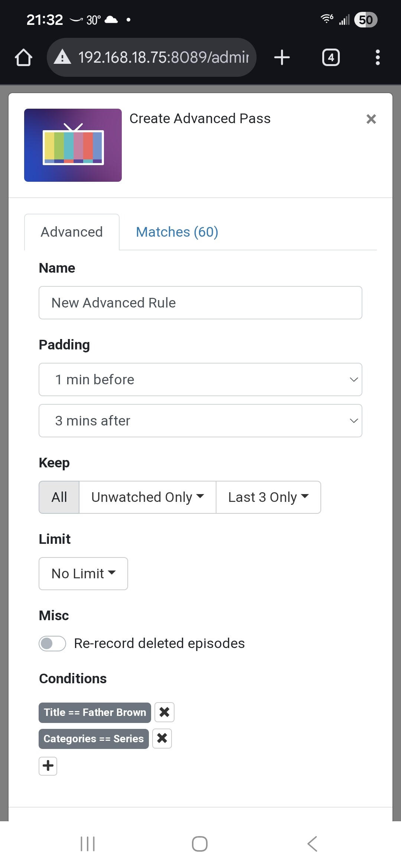Tap the not-secure warning icon in address bar
The width and height of the screenshot is (401, 868).
pos(62,57)
